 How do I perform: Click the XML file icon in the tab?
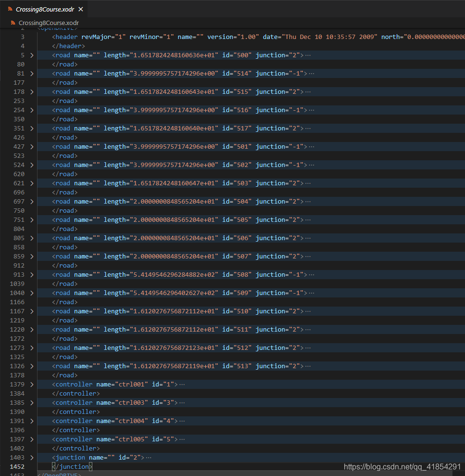pos(10,9)
